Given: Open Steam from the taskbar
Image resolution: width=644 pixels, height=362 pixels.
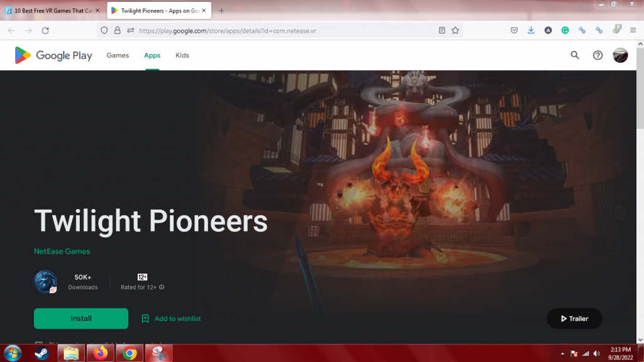Looking at the screenshot, I should pyautogui.click(x=42, y=353).
